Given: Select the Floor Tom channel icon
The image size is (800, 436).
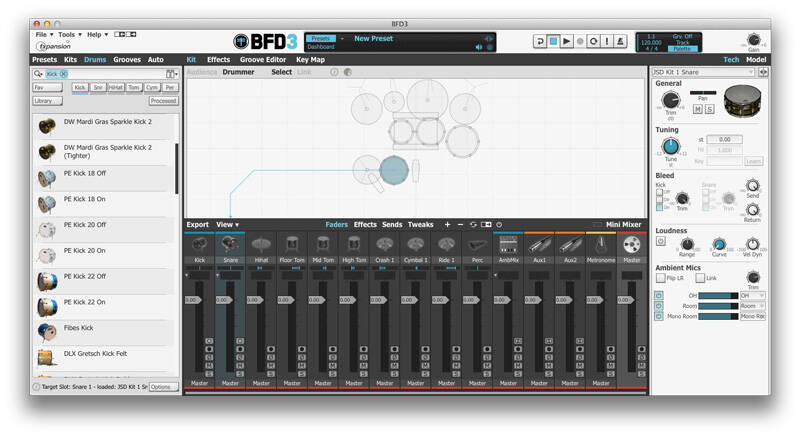Looking at the screenshot, I should pyautogui.click(x=292, y=245).
